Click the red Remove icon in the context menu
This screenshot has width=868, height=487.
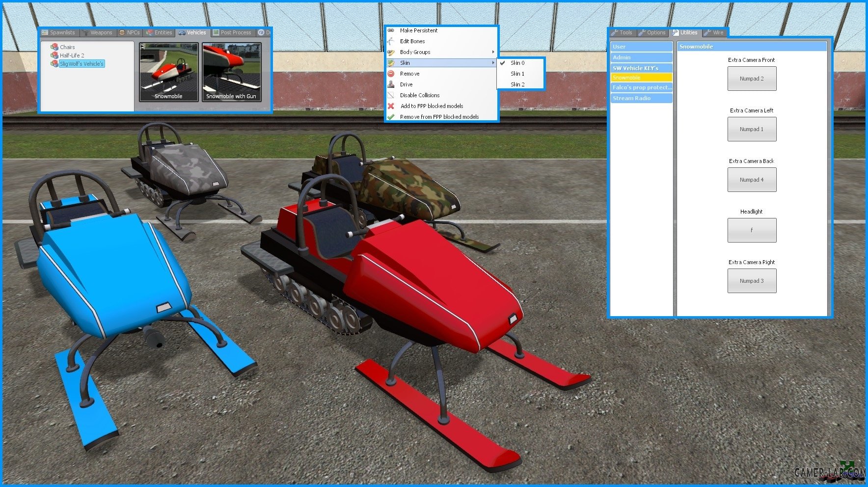coord(391,74)
